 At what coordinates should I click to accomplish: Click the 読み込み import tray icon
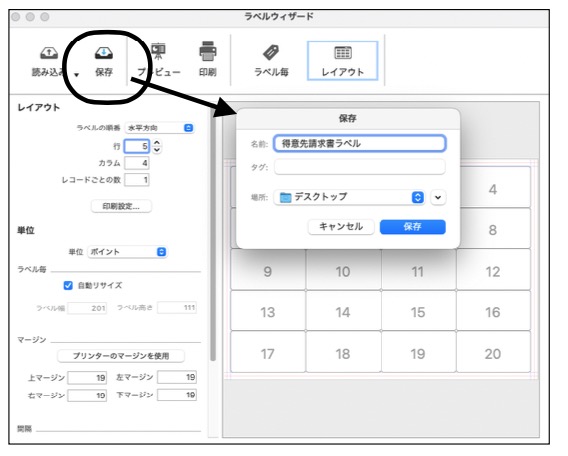tap(49, 53)
